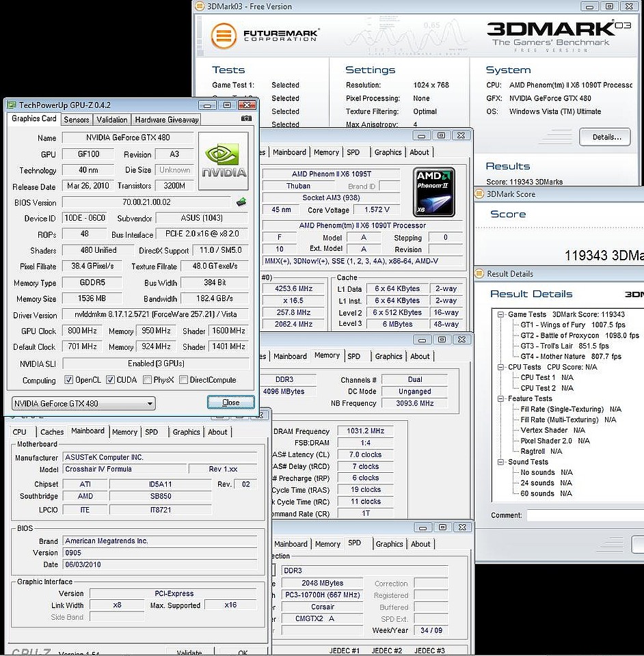The image size is (644, 656).
Task: Click the 3DMark Score window title icon
Action: pos(479,194)
